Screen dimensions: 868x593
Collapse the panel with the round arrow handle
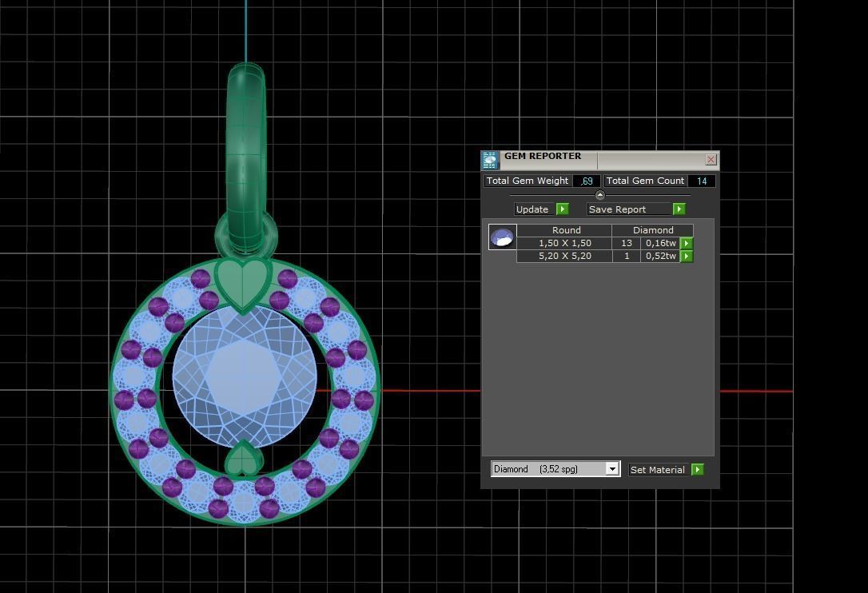(600, 195)
